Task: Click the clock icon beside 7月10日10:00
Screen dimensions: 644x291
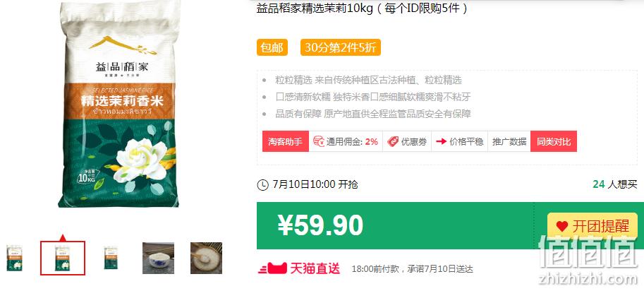Action: click(262, 185)
